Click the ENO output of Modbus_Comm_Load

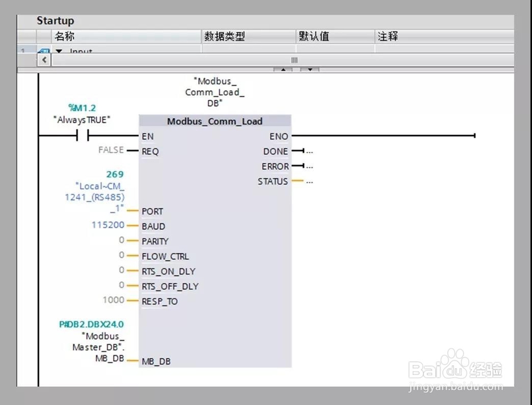(278, 136)
